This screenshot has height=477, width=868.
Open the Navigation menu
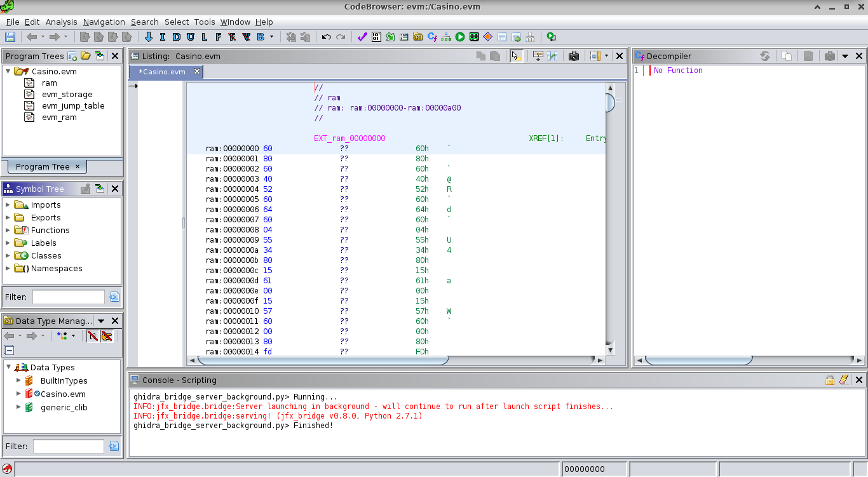coord(104,22)
